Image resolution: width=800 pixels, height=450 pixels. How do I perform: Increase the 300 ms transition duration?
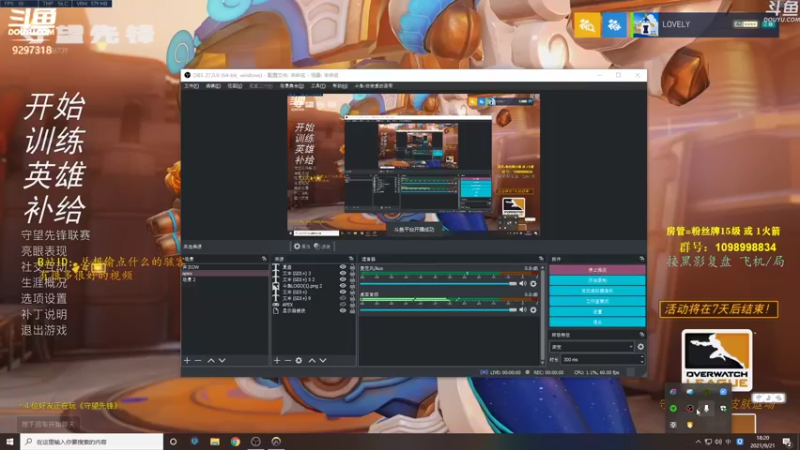coord(642,357)
